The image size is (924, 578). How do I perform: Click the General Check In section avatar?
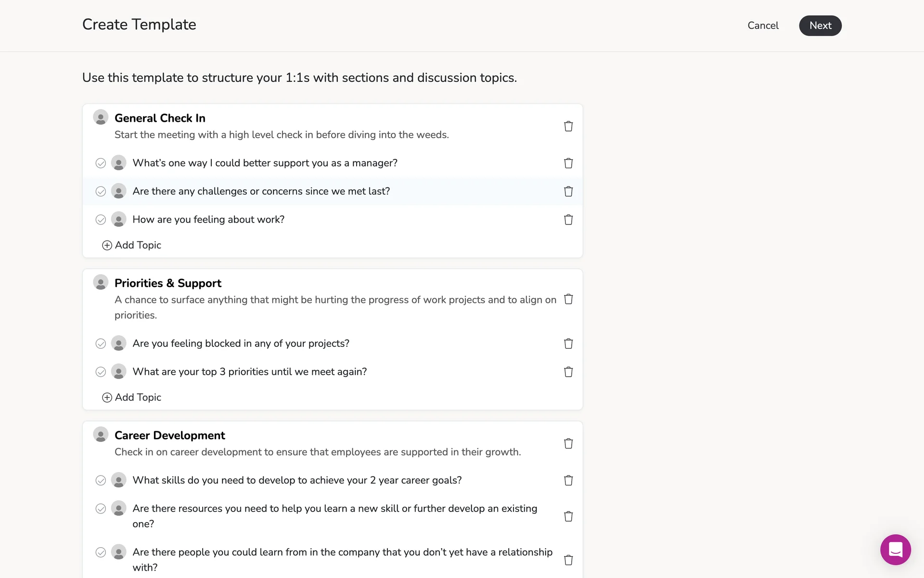[x=101, y=118]
